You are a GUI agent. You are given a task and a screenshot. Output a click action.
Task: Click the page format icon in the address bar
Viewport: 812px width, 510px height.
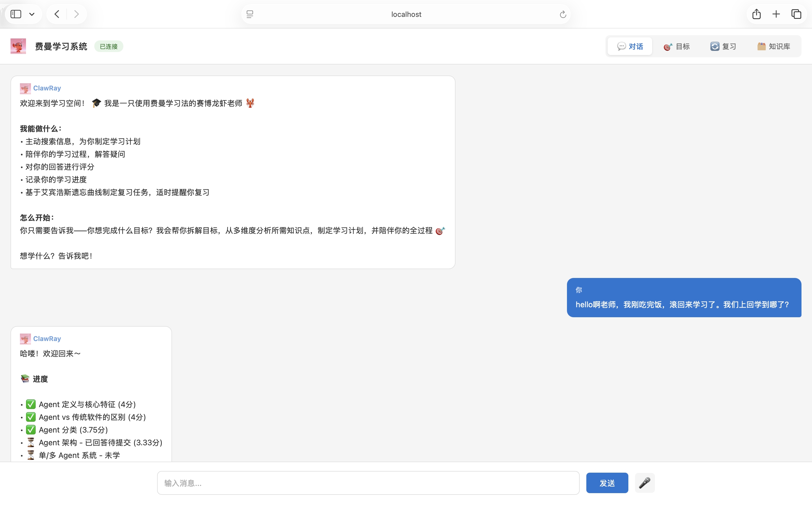click(x=250, y=14)
